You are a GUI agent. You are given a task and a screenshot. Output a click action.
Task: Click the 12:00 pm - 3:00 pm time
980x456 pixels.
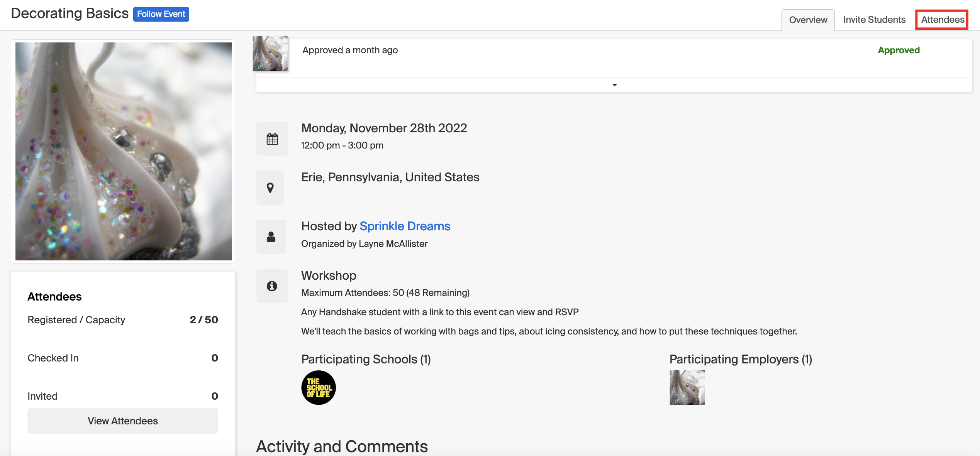pos(342,145)
